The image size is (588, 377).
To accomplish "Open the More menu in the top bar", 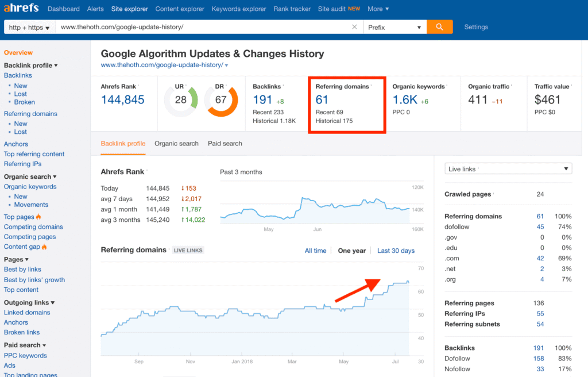I will [x=377, y=9].
